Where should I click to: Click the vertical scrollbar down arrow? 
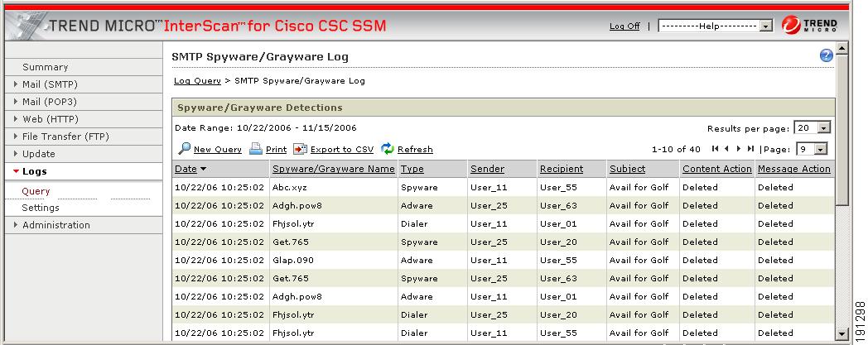[x=842, y=333]
